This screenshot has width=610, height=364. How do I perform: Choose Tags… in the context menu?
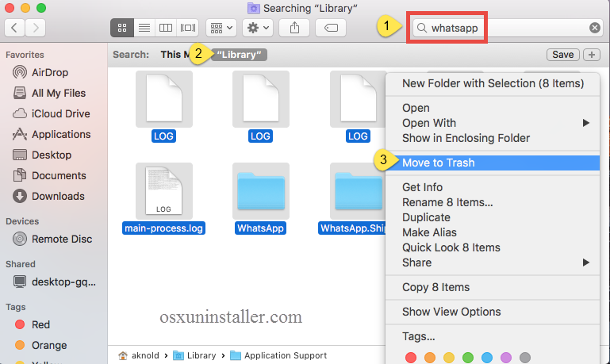[493, 336]
